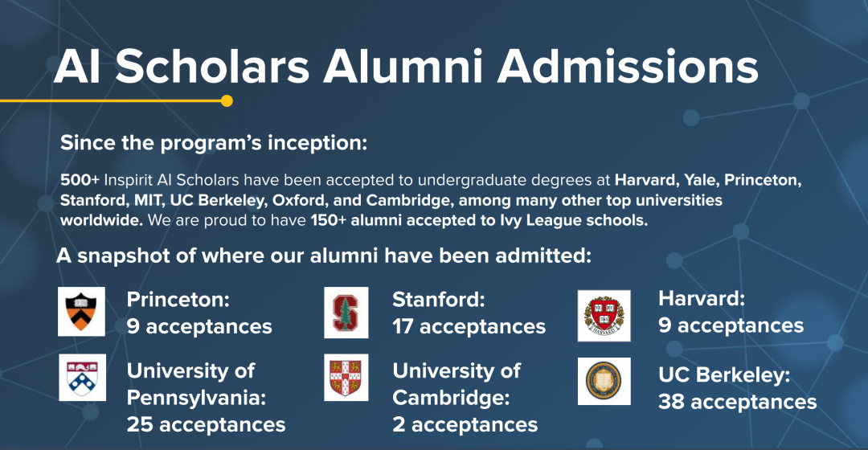The width and height of the screenshot is (868, 450).
Task: Click the "AI Scholars Alumni Admissions" title
Action: click(x=406, y=67)
